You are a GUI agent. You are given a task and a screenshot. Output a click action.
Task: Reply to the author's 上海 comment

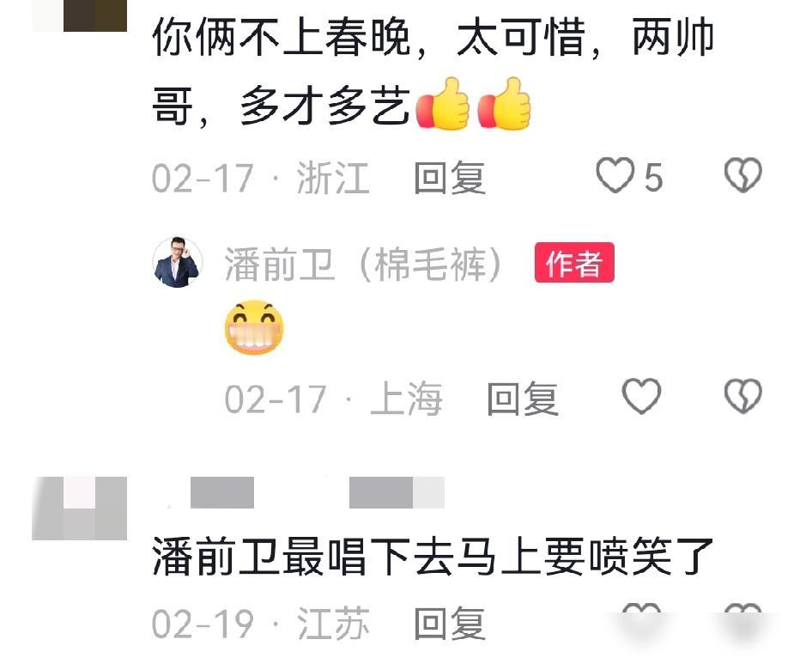point(523,399)
